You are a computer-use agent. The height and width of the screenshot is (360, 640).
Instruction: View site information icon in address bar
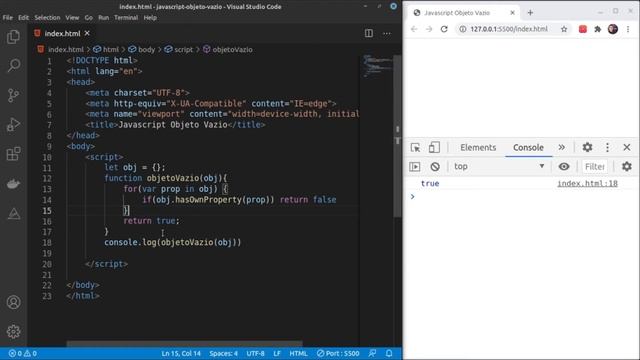click(x=462, y=29)
